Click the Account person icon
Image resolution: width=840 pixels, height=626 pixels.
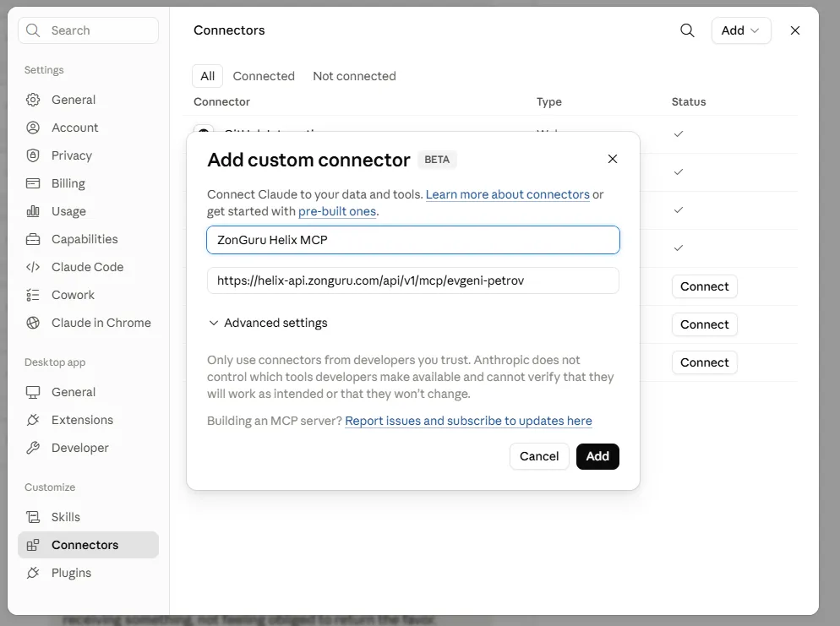click(33, 128)
